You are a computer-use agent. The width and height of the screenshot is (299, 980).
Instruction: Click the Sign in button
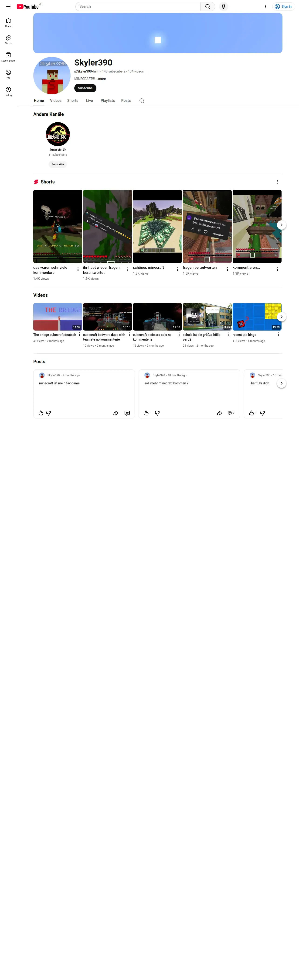coord(283,7)
